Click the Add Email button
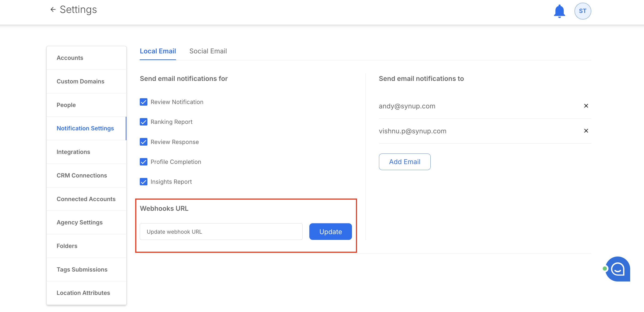Viewport: 644px width, 312px height. [x=404, y=162]
